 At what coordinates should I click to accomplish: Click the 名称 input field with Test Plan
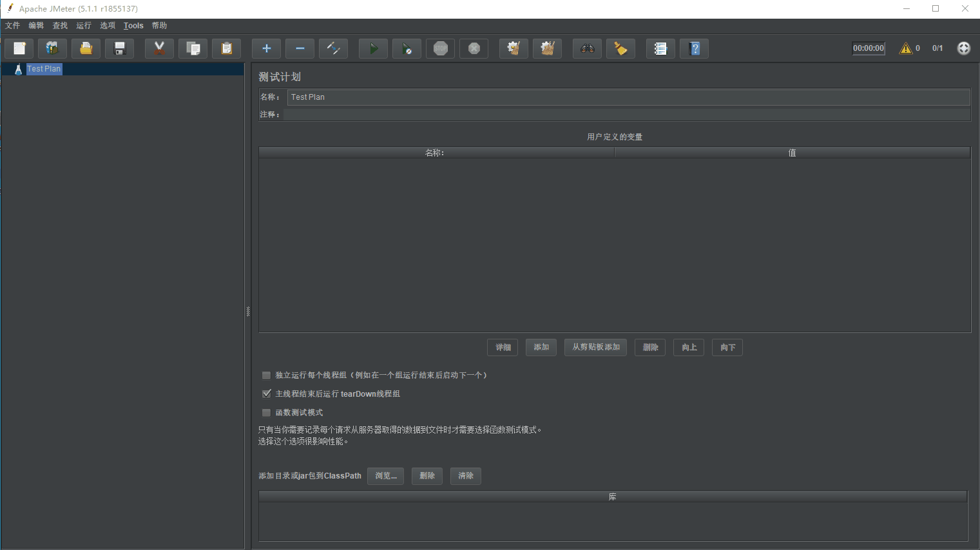tap(628, 97)
